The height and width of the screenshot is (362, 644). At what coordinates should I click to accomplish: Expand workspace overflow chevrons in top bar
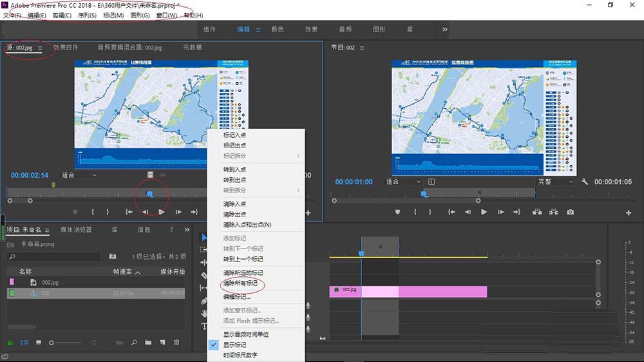click(444, 30)
